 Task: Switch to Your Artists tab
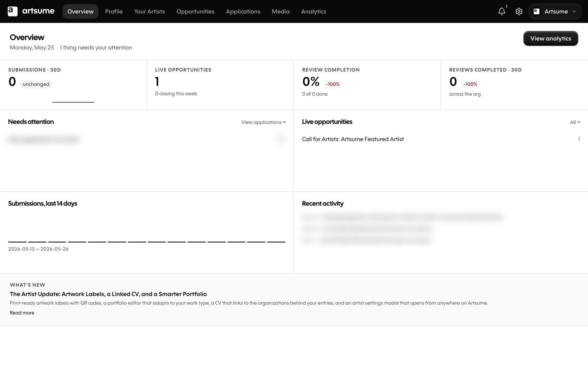[149, 11]
